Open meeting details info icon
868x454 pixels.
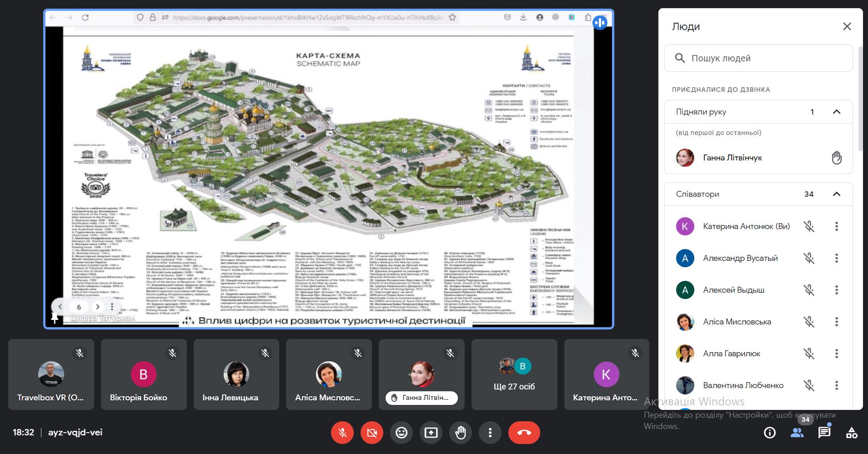coord(769,432)
